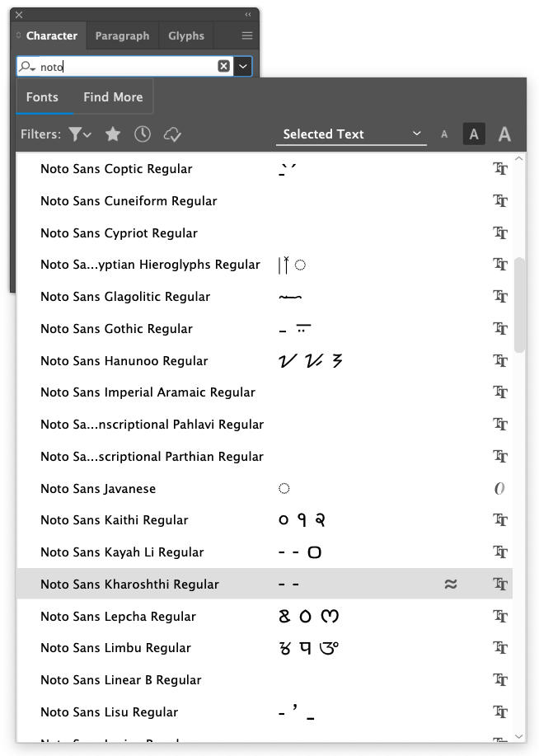Clear the font search field text
The height and width of the screenshot is (756, 539).
point(223,66)
